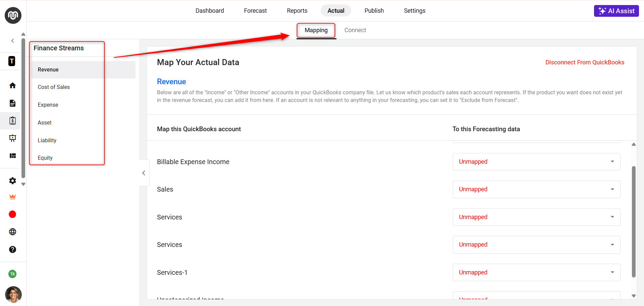
Task: Open the Settings menu tab
Action: (415, 11)
